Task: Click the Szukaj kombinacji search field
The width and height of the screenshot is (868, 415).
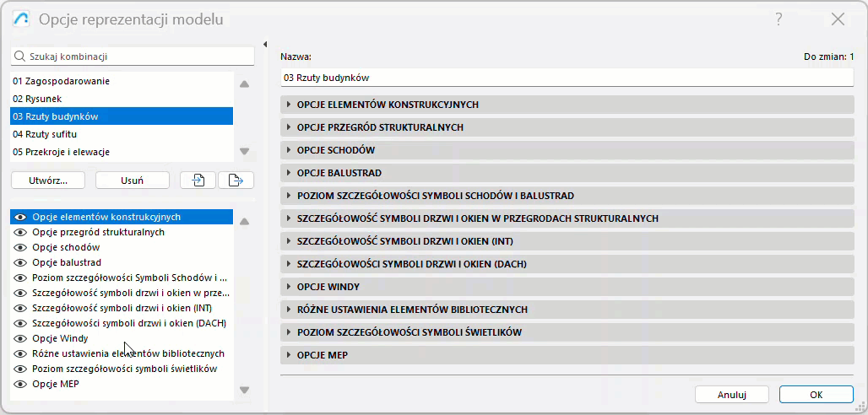Action: [133, 57]
